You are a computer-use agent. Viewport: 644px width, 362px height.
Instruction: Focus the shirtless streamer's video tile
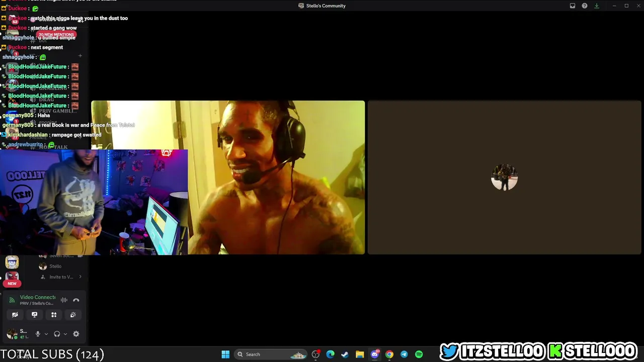[x=228, y=177]
